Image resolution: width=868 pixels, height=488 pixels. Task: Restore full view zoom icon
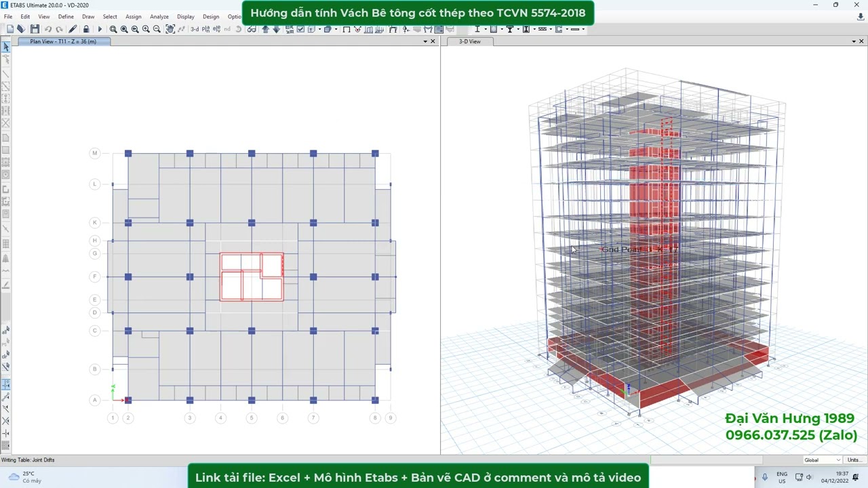point(124,29)
